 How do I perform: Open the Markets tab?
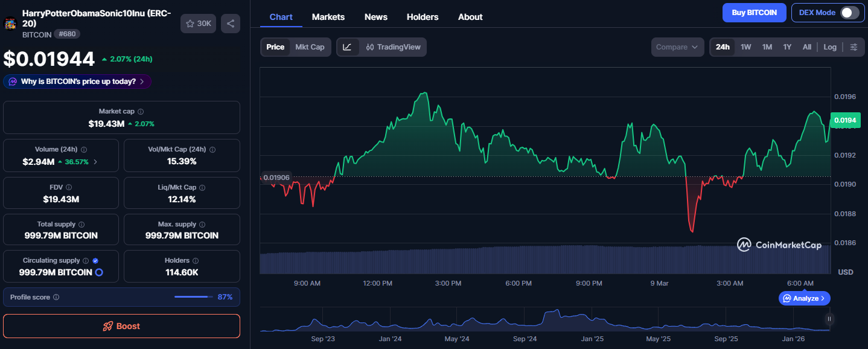[x=328, y=17]
